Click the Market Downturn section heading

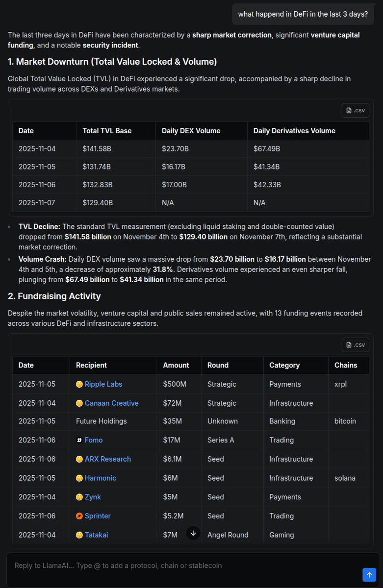(112, 62)
